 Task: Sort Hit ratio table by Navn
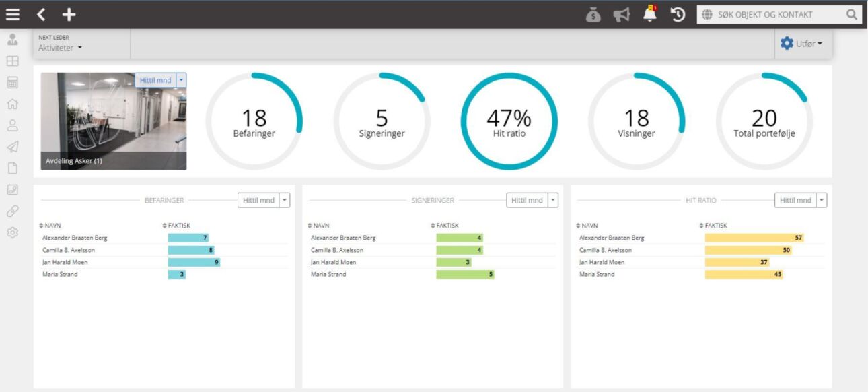click(x=587, y=226)
